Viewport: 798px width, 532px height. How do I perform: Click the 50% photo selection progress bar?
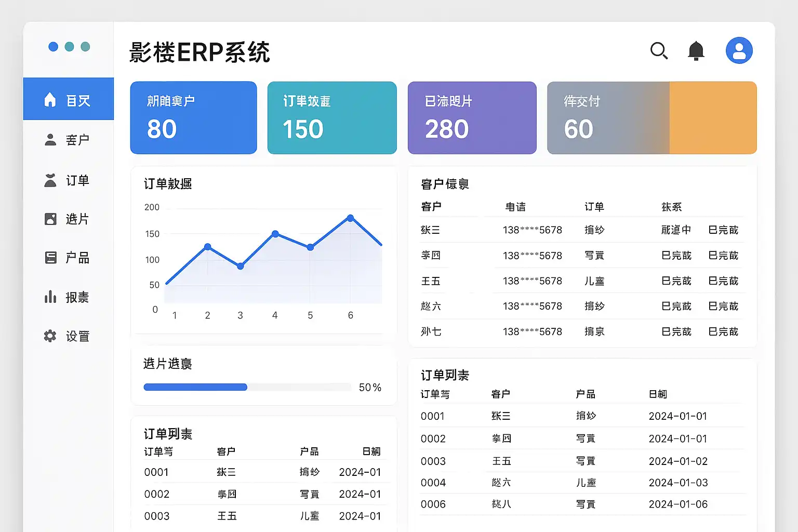point(247,387)
